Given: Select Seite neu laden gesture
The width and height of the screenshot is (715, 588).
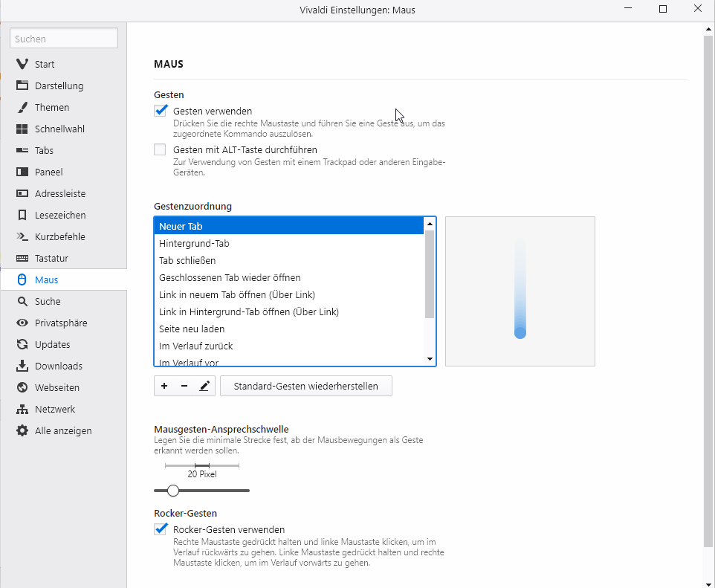Looking at the screenshot, I should point(289,329).
